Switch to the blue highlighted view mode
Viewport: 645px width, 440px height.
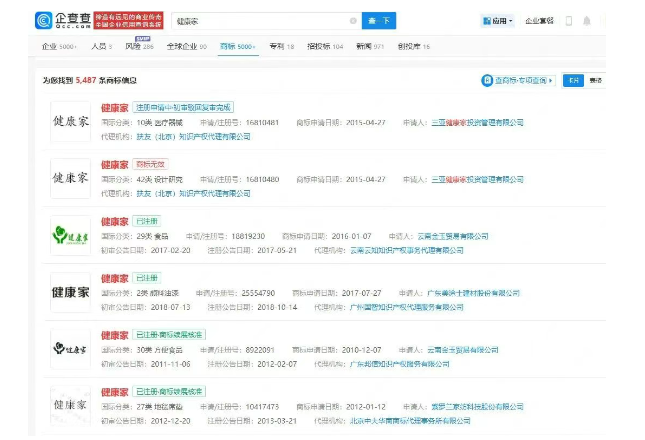572,80
